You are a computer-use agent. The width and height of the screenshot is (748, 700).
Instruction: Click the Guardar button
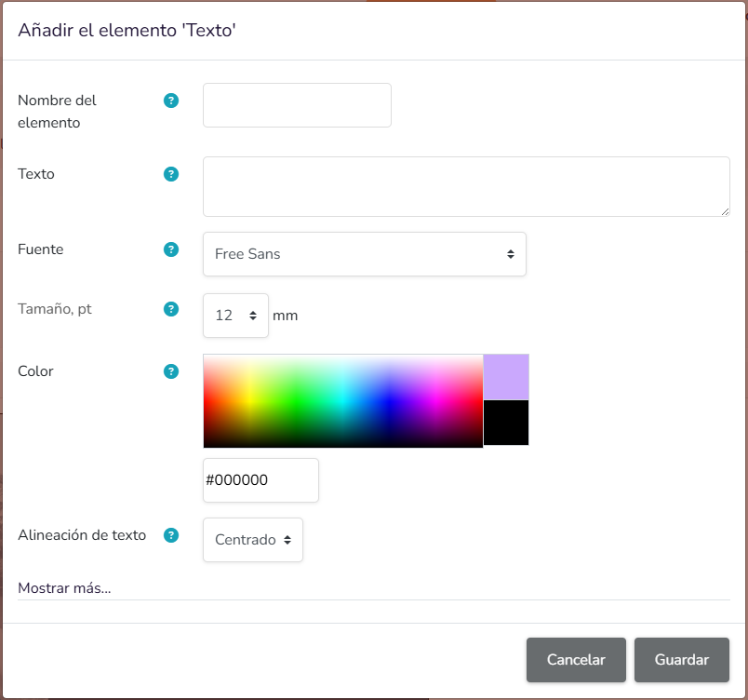click(681, 659)
